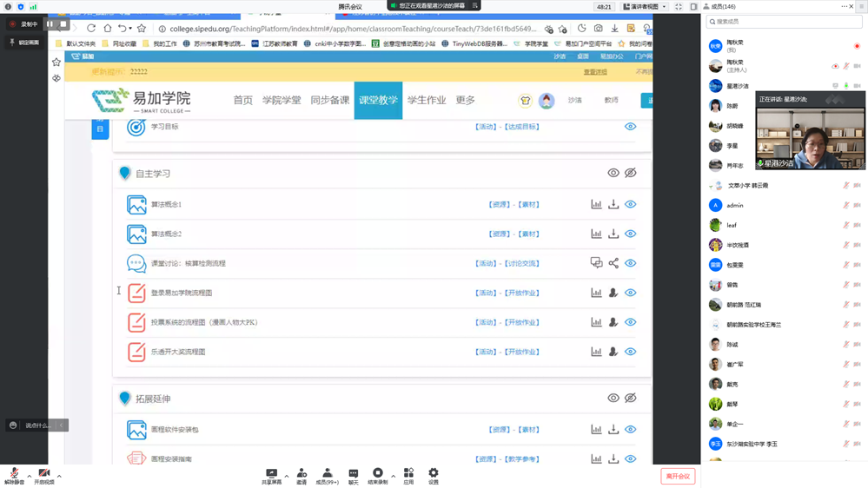Viewport: 868px width, 488px height.
Task: Toggle visibility eye for 学习目标
Action: pos(631,126)
